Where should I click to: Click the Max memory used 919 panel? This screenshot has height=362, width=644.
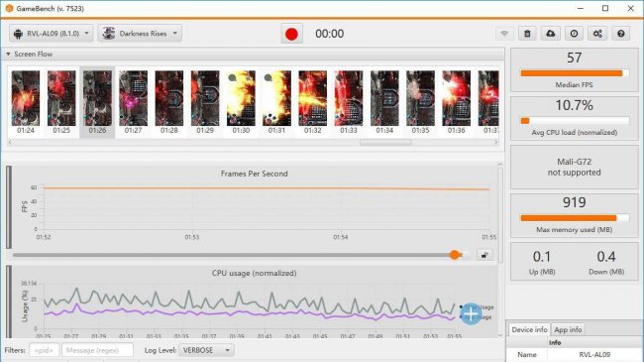coord(575,215)
